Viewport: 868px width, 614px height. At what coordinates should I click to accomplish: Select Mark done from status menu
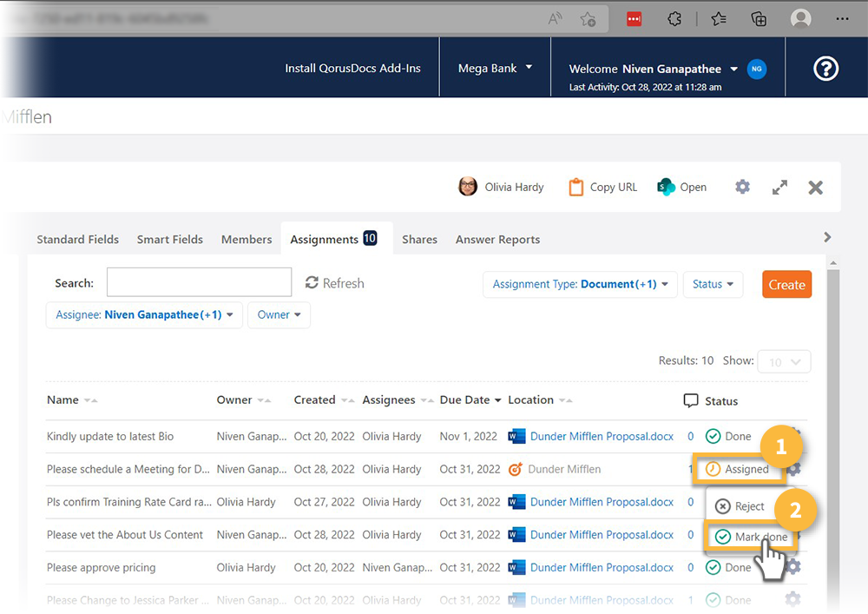click(751, 538)
